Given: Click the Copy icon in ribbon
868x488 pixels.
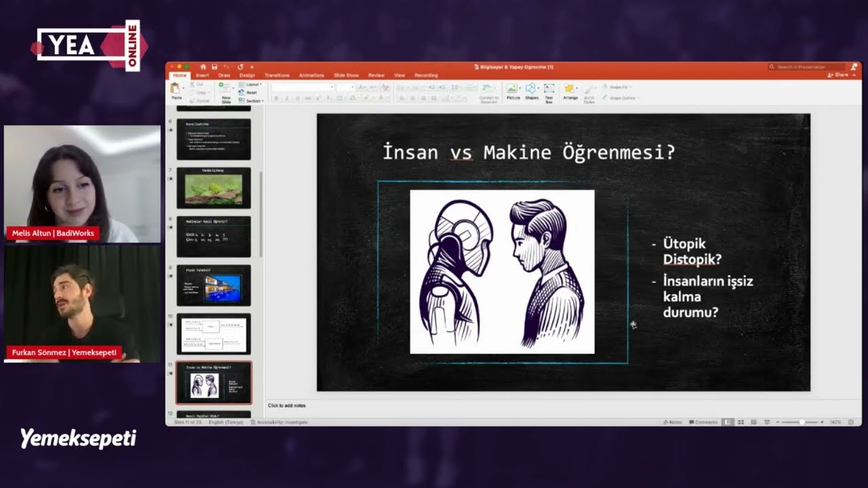Looking at the screenshot, I should coord(192,92).
